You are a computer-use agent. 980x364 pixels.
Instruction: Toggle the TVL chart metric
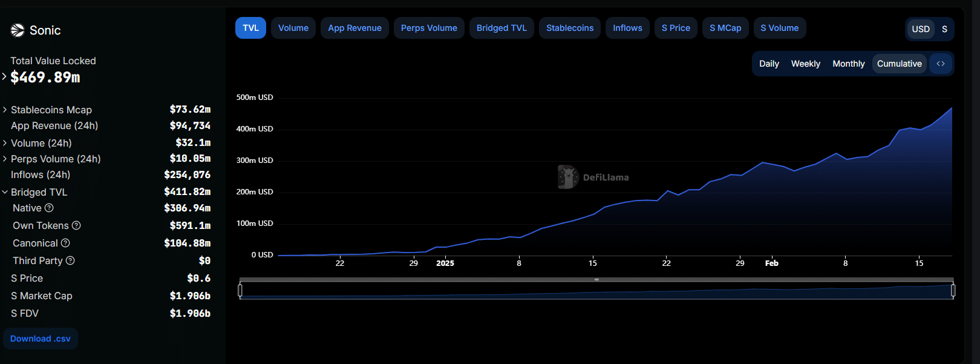250,28
